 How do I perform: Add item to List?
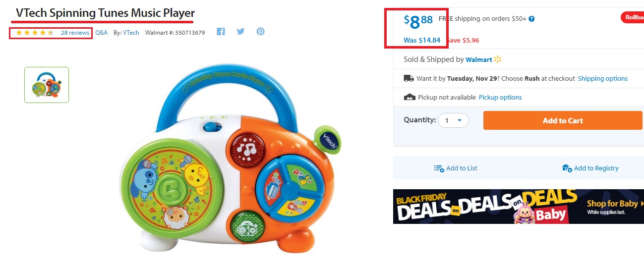click(456, 168)
